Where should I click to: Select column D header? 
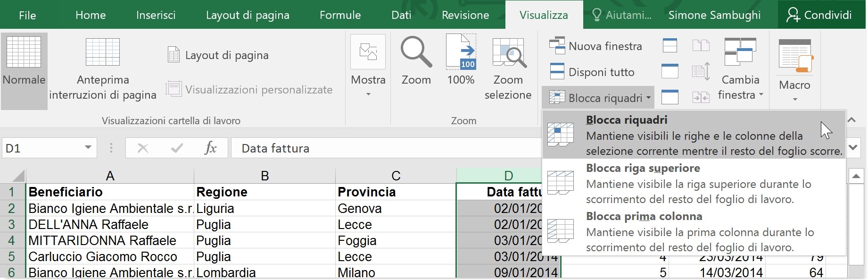(508, 176)
